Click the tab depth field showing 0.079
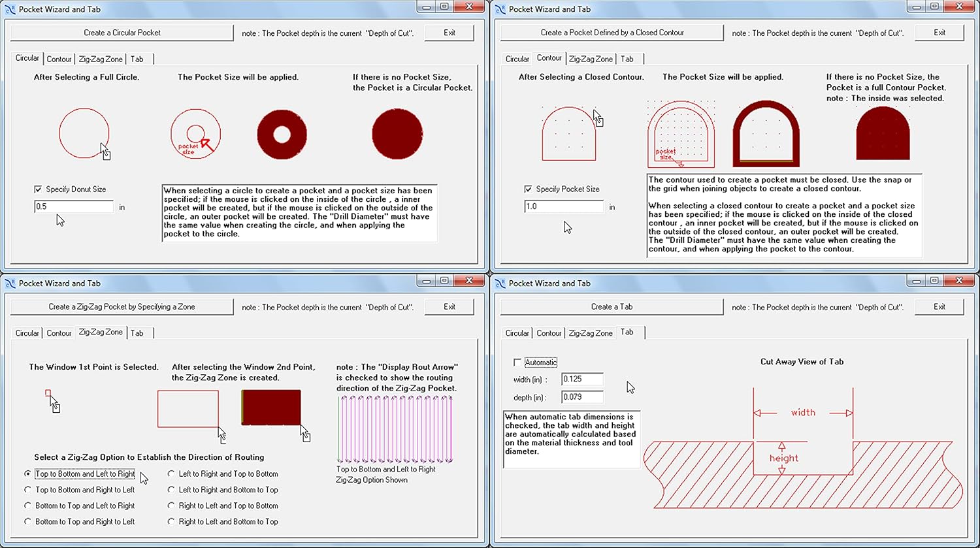The image size is (980, 548). (x=582, y=397)
